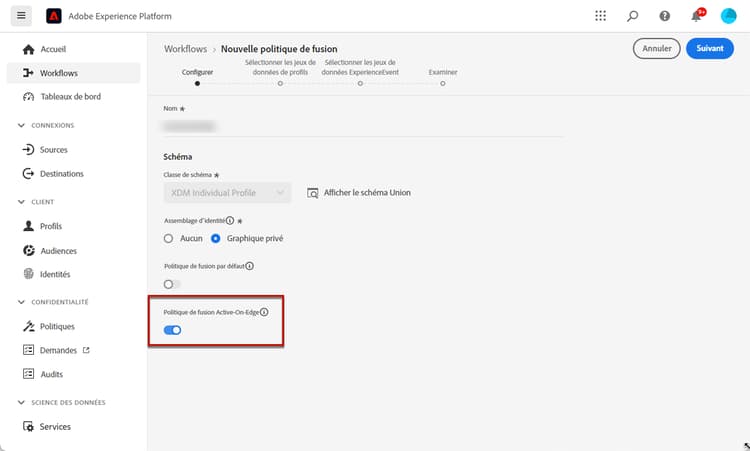Screen dimensions: 750x451
Task: Click info icon for Politique de fusion par défaut
Action: pyautogui.click(x=250, y=266)
